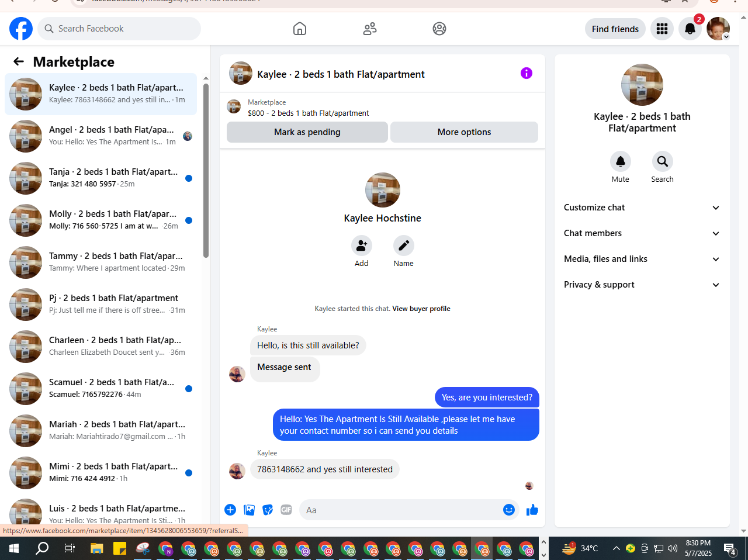The height and width of the screenshot is (560, 748).
Task: Open Charleen's conversation in list
Action: click(101, 347)
